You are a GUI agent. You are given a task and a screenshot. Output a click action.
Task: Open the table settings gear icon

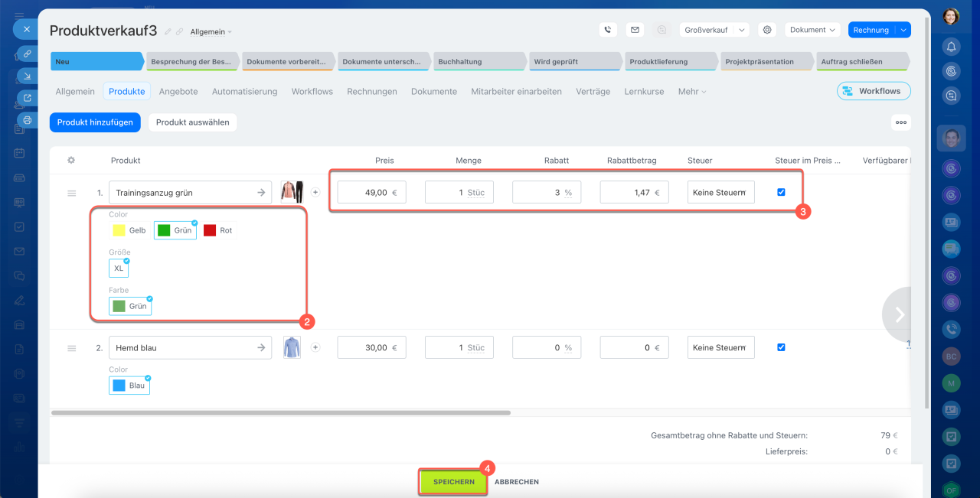pyautogui.click(x=71, y=161)
